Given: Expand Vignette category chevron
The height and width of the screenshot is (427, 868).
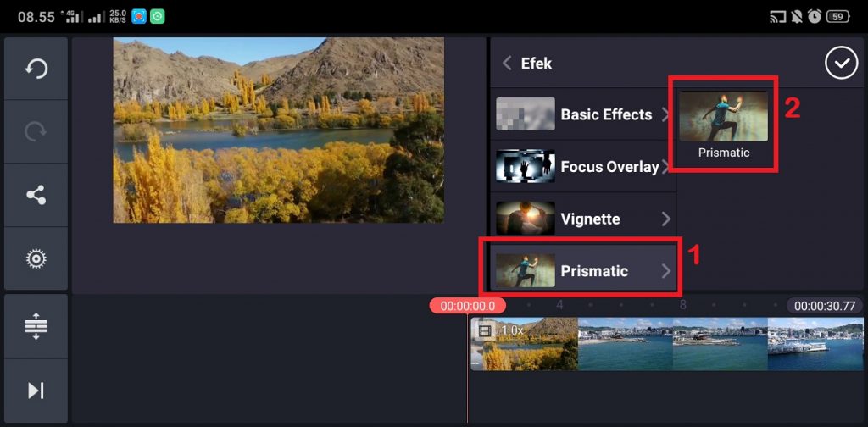Looking at the screenshot, I should (665, 219).
